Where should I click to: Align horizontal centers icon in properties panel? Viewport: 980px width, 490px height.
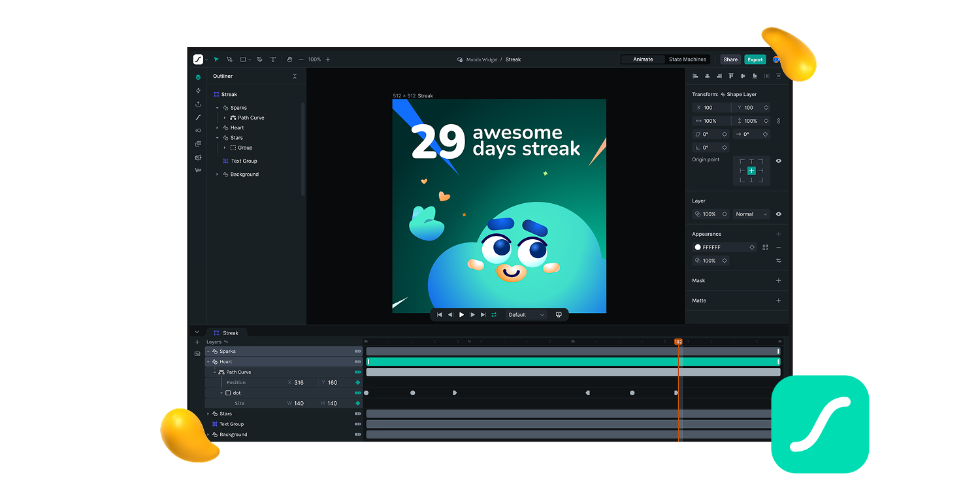707,76
